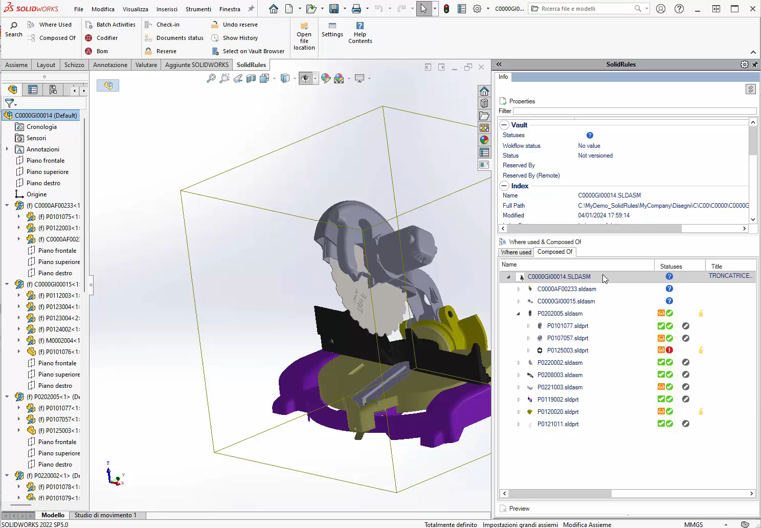Click the Edit appearance sphere in viewport toolbar
This screenshot has height=528, width=761.
[x=326, y=78]
